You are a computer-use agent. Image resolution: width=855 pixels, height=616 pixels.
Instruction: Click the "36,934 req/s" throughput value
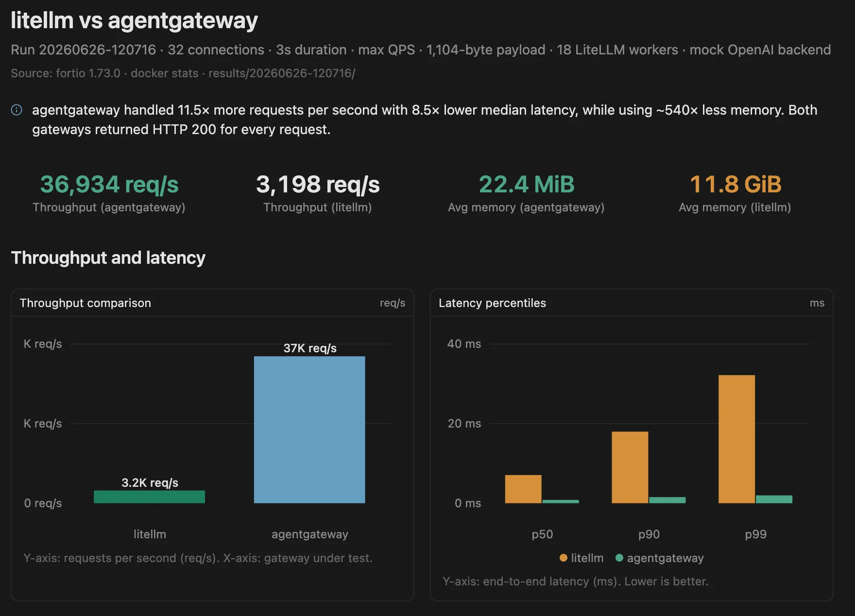(109, 184)
